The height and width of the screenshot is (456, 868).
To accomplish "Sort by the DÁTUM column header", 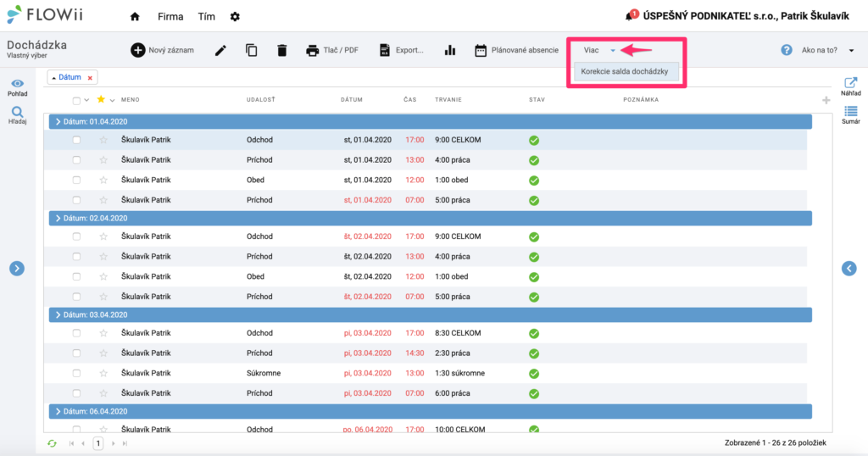I will pyautogui.click(x=352, y=100).
